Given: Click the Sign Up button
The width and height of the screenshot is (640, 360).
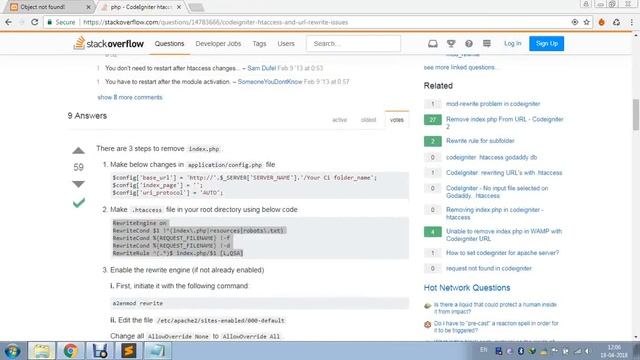Looking at the screenshot, I should click(x=547, y=43).
